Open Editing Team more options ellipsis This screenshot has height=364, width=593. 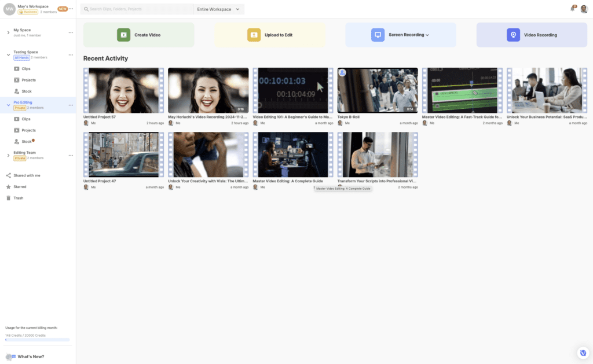(x=71, y=155)
